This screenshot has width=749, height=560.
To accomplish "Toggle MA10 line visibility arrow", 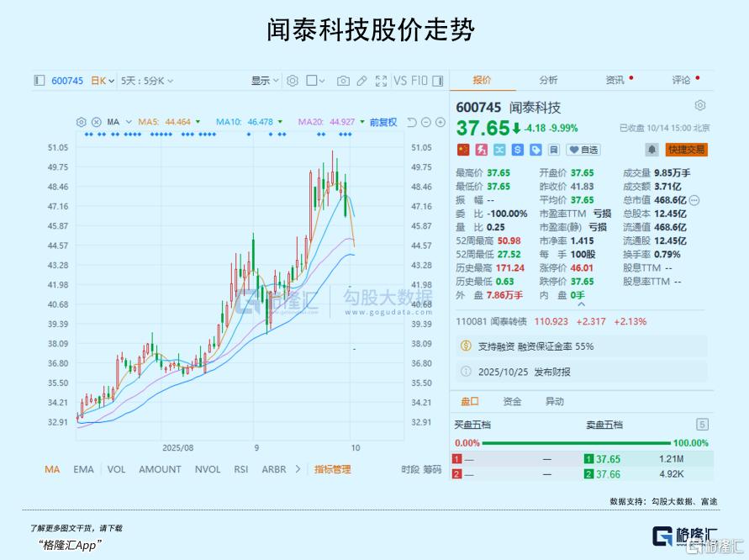I will (280, 122).
